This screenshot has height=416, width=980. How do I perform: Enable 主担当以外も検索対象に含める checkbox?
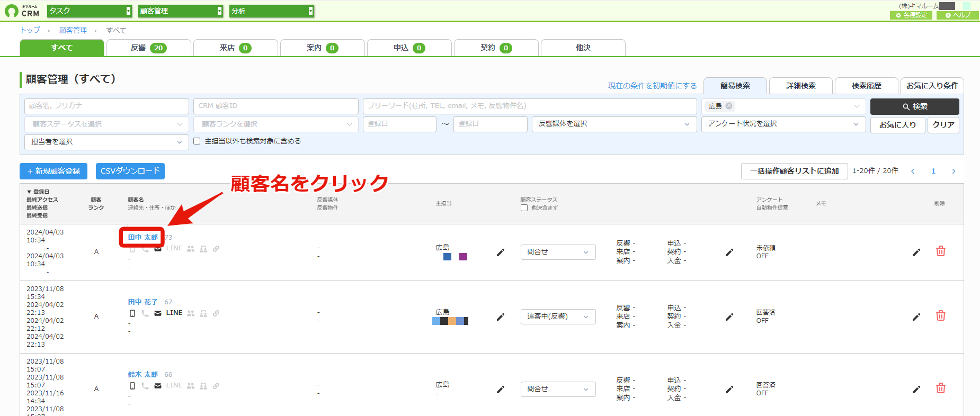click(x=197, y=141)
